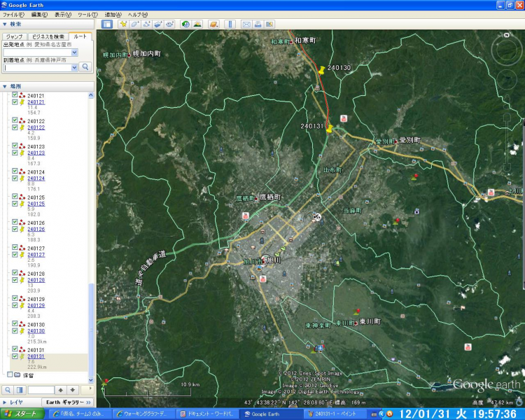Uncheck the 240121 path checkbox
This screenshot has width=525, height=420.
click(x=15, y=94)
